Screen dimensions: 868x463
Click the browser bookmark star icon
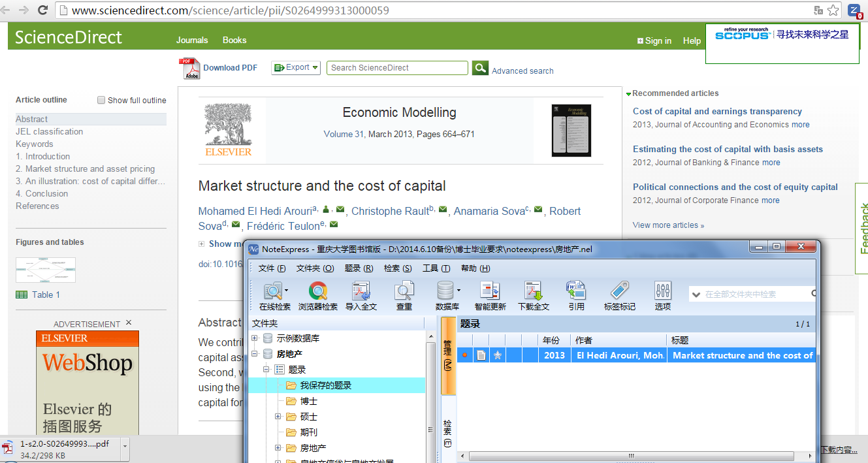pos(833,10)
